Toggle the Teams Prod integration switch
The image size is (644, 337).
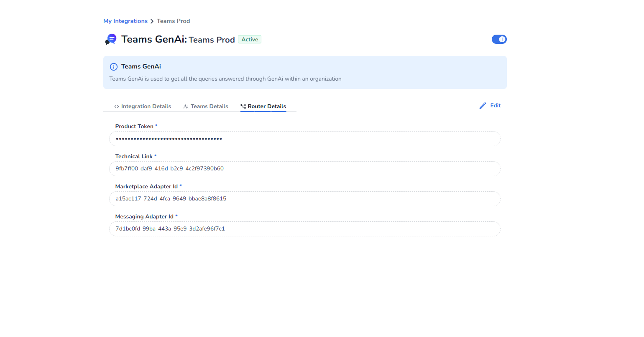point(499,39)
